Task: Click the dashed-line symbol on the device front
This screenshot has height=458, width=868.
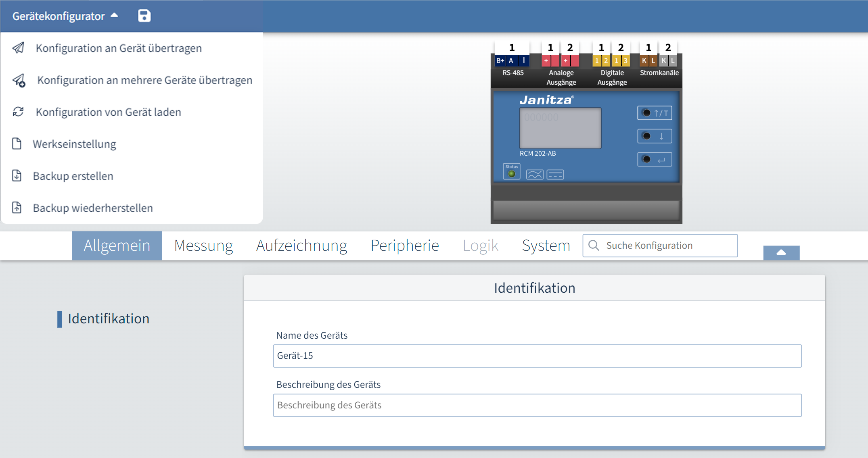Action: pyautogui.click(x=555, y=174)
